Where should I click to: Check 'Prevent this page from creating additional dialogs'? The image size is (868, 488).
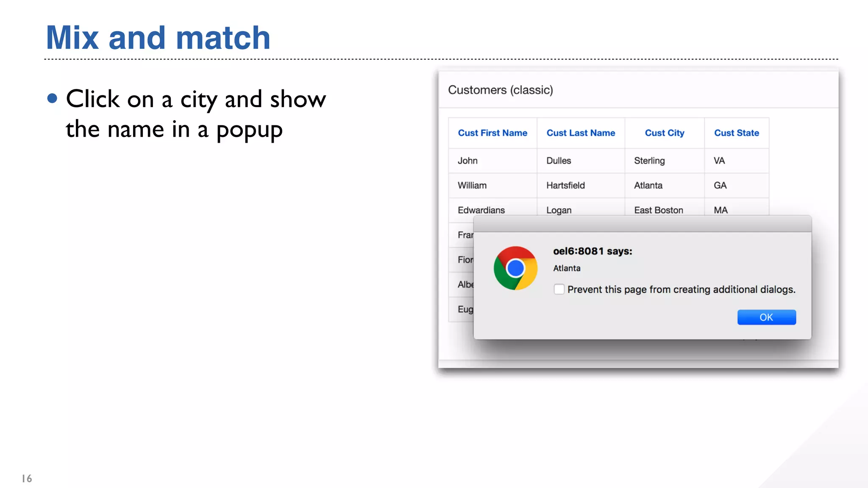pos(559,289)
